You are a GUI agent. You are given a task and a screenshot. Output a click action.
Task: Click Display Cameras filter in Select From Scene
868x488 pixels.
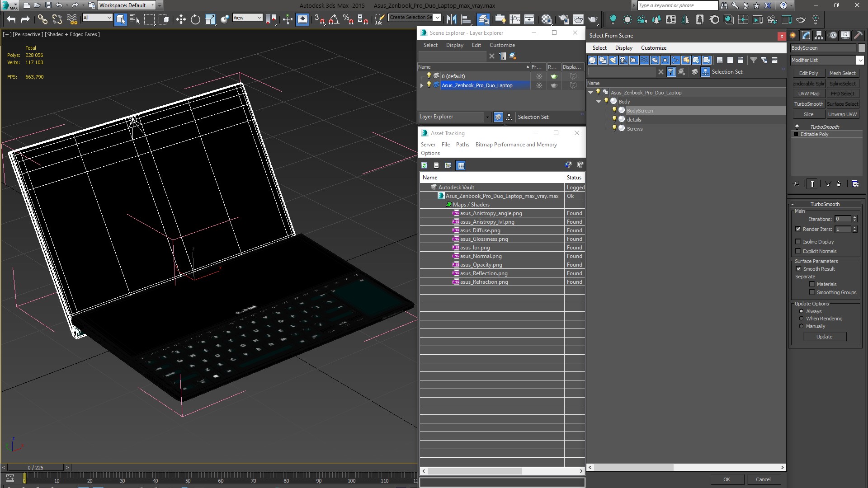pyautogui.click(x=623, y=60)
